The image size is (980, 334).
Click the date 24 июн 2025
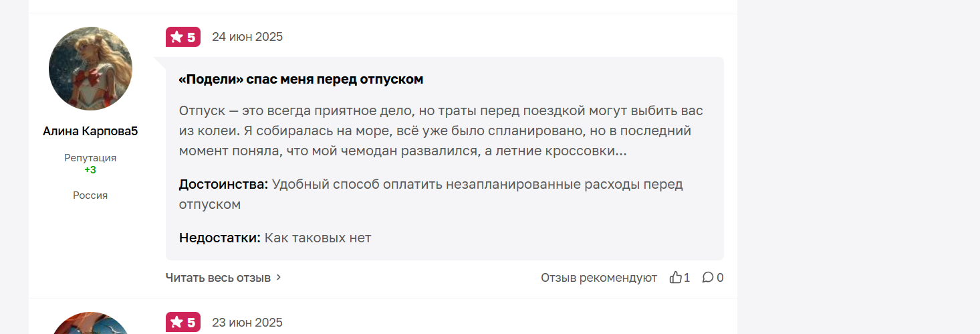tap(247, 37)
